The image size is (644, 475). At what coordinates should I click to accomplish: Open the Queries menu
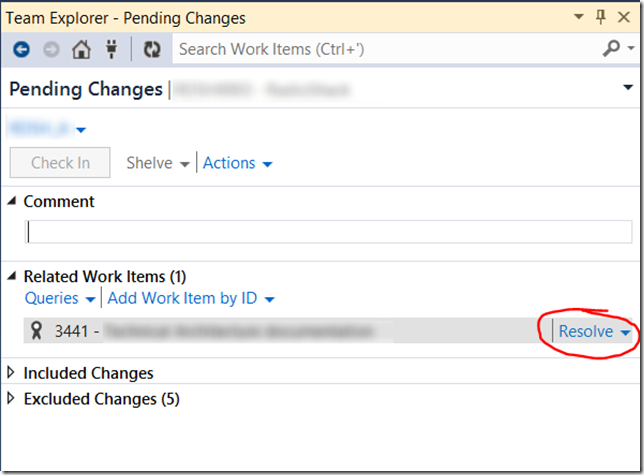pyautogui.click(x=60, y=298)
